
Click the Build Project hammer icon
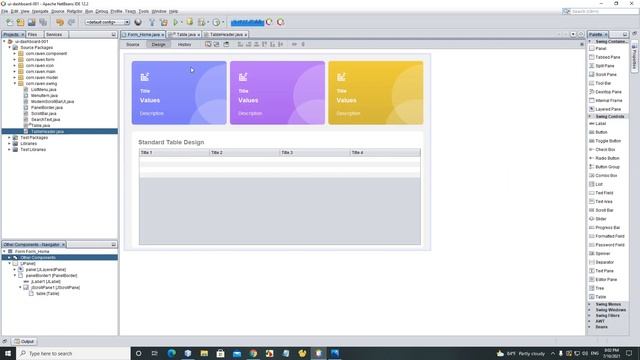click(x=152, y=22)
